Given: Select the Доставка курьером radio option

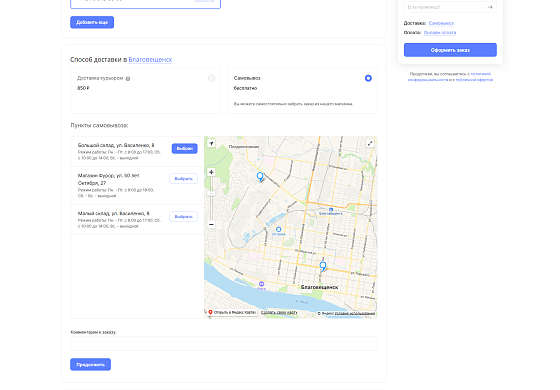Looking at the screenshot, I should (211, 78).
